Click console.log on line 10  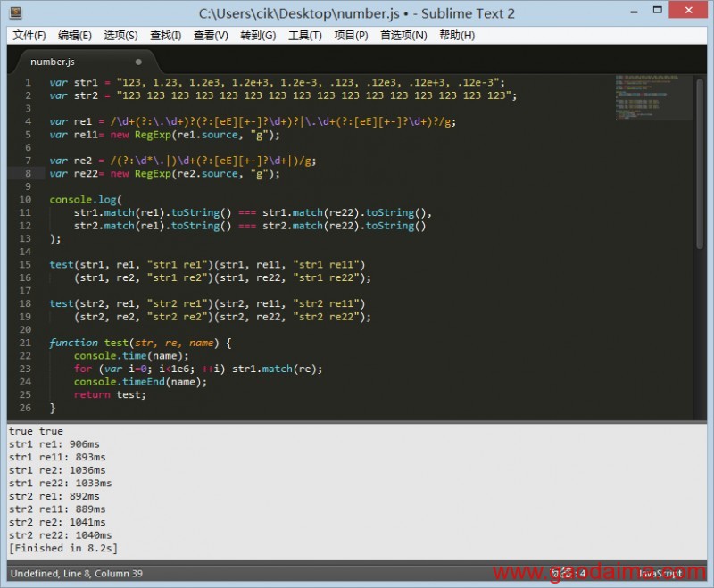point(83,200)
